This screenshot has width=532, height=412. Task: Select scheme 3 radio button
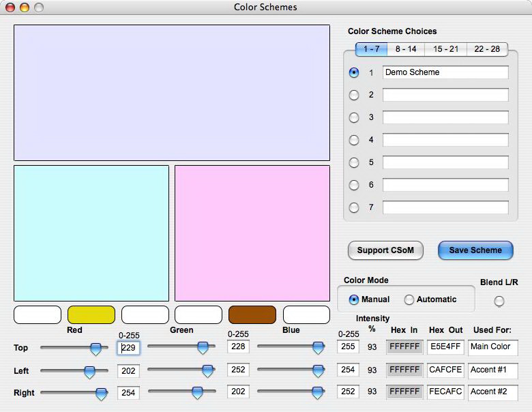[354, 117]
